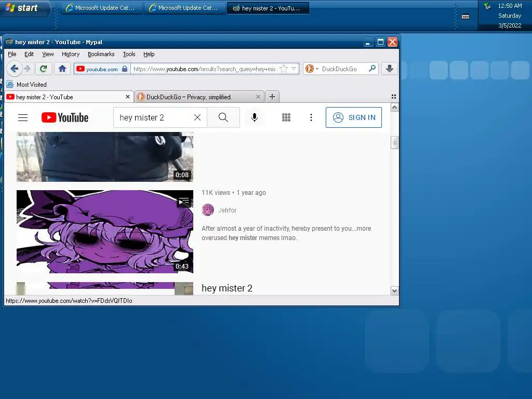Click the taskbar clock showing 12:50 AM

(510, 6)
